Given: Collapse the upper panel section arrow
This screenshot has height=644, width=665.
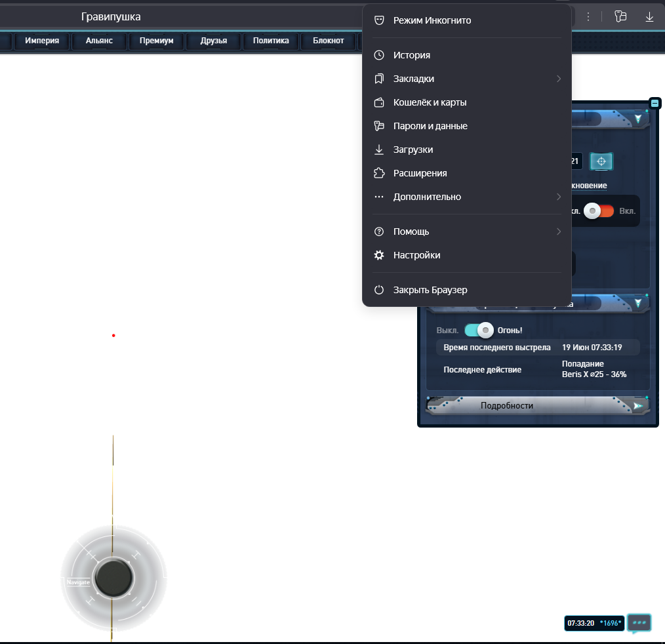Looking at the screenshot, I should (x=637, y=119).
